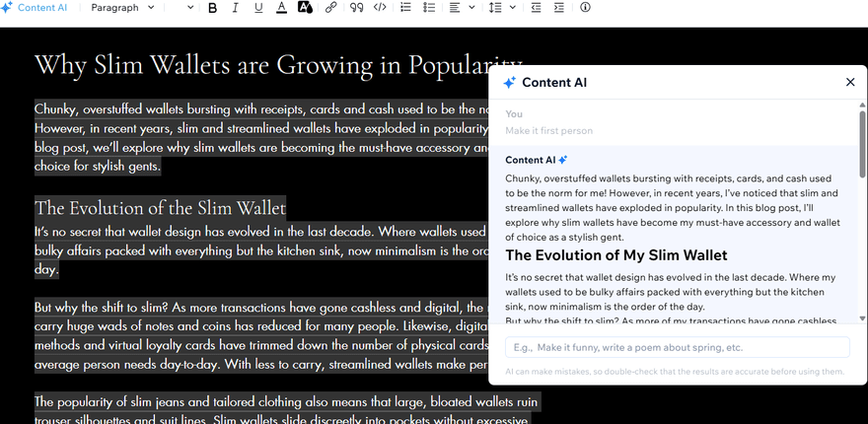This screenshot has height=424, width=868.
Task: Create a bulleted list
Action: tap(429, 8)
